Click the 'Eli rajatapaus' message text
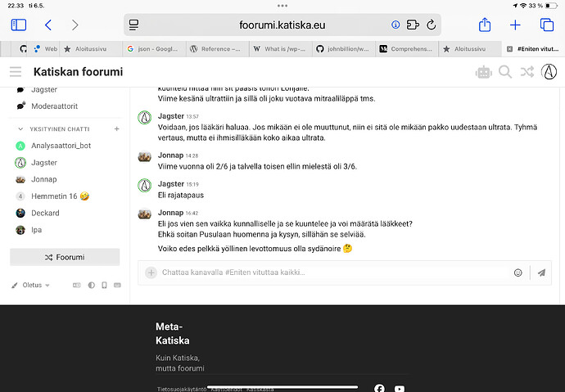 (180, 195)
